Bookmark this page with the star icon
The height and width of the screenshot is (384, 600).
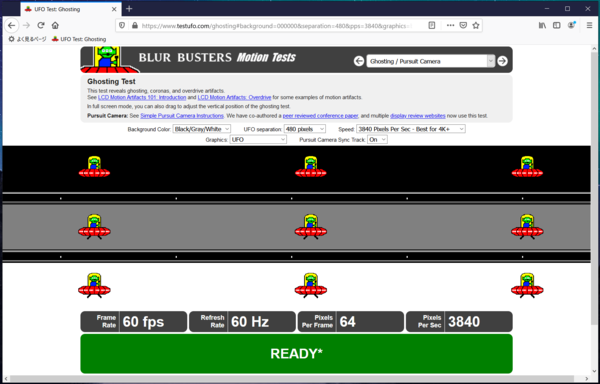pyautogui.click(x=476, y=26)
